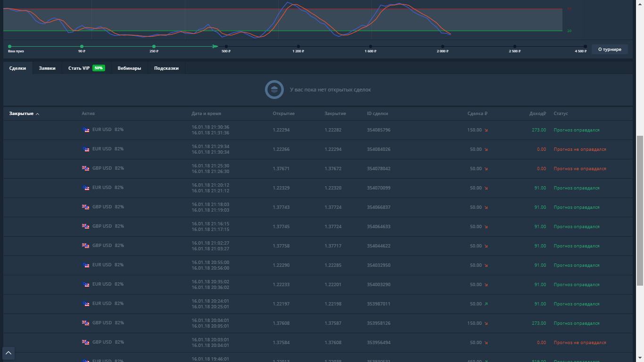Click down arrow icon of deal 354066837
The height and width of the screenshot is (362, 644).
click(x=486, y=207)
